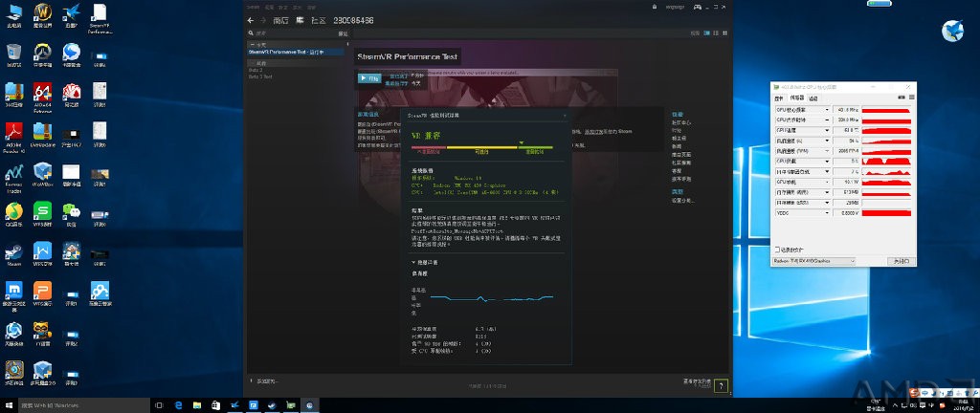Click the question mark button in Steam
980x413 pixels.
[x=722, y=385]
